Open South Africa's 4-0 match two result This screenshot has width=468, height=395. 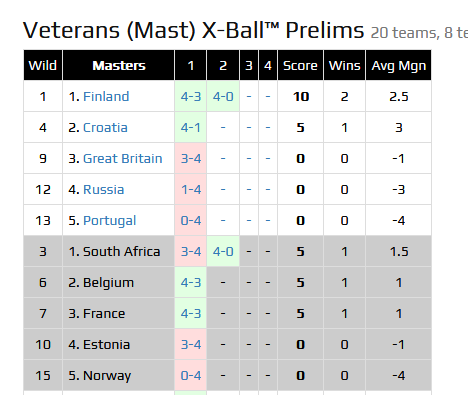(223, 252)
